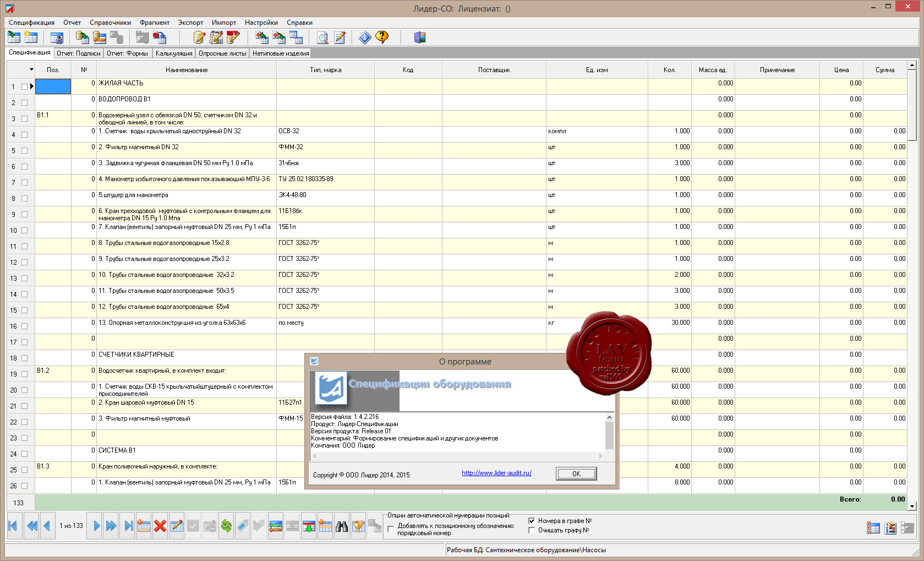Toggle checkbox for row 1
924x561 pixels.
click(x=24, y=86)
